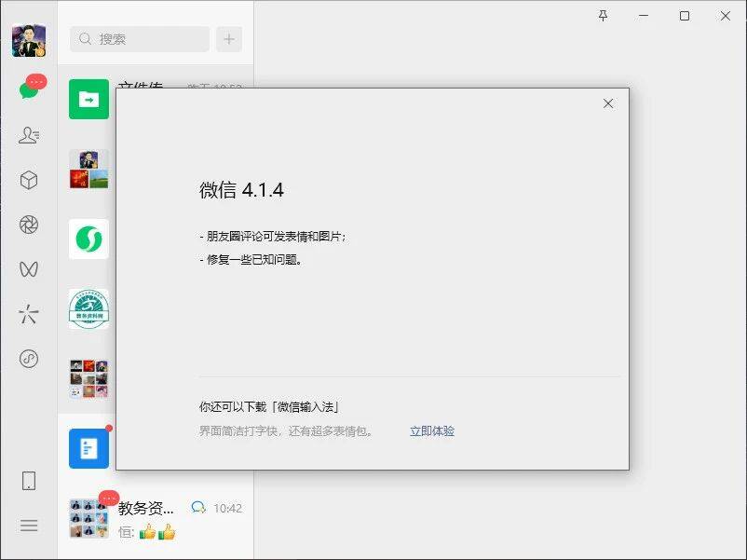Close the WeChat 4.1.4 update dialog
747x560 pixels.
point(607,103)
